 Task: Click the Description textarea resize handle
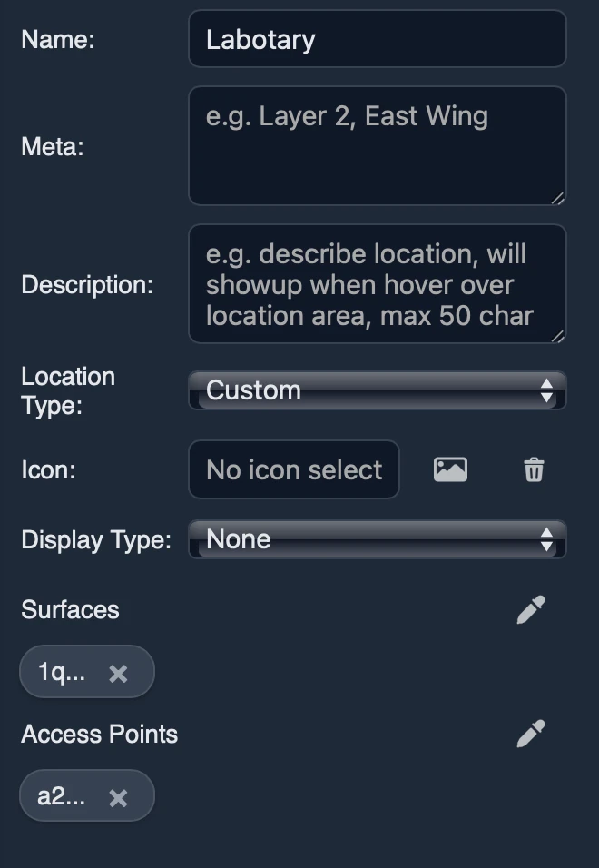(x=560, y=337)
